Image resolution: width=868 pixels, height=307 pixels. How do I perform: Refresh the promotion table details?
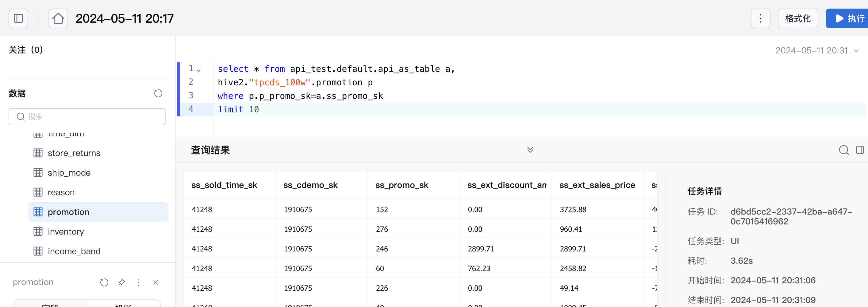[104, 282]
